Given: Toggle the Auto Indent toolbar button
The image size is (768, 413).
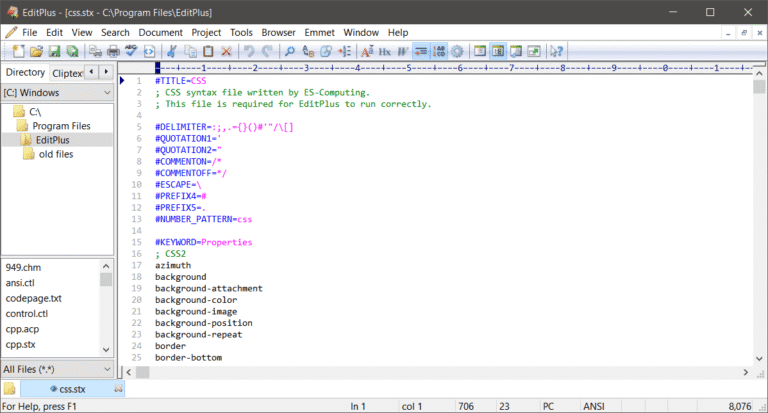Looking at the screenshot, I should [421, 51].
